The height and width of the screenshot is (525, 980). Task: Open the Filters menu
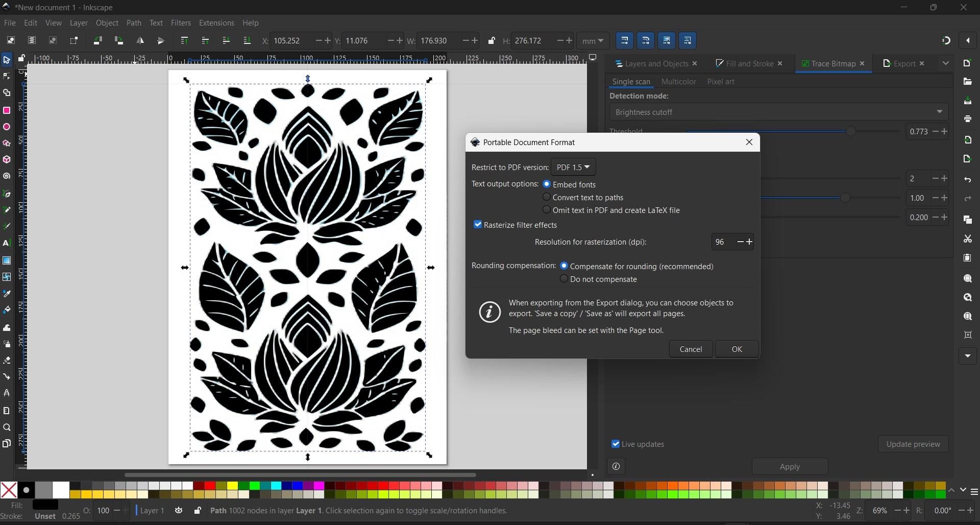pos(181,23)
